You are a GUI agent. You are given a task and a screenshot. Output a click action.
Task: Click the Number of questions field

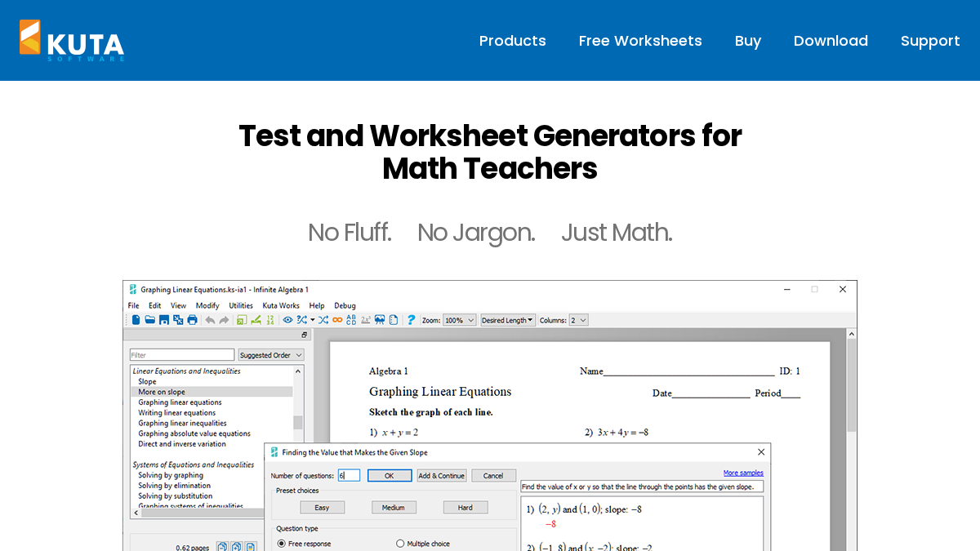[349, 475]
